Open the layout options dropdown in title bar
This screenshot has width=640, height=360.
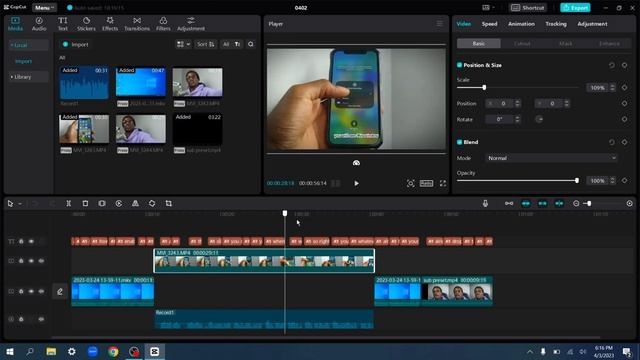coord(488,8)
